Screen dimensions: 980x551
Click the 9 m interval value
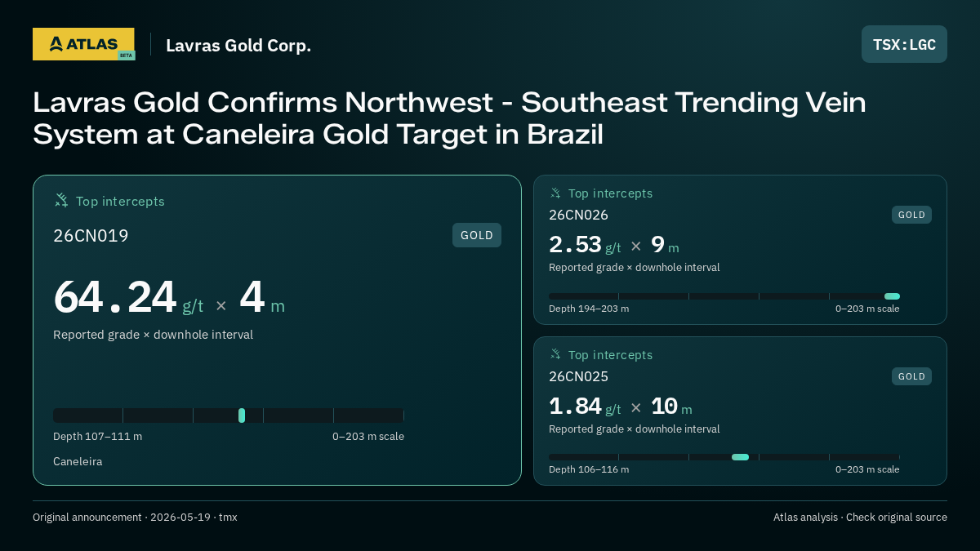(665, 245)
